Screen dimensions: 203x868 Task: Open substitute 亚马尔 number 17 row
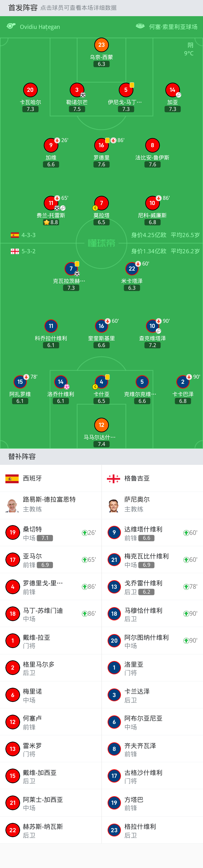tap(51, 559)
